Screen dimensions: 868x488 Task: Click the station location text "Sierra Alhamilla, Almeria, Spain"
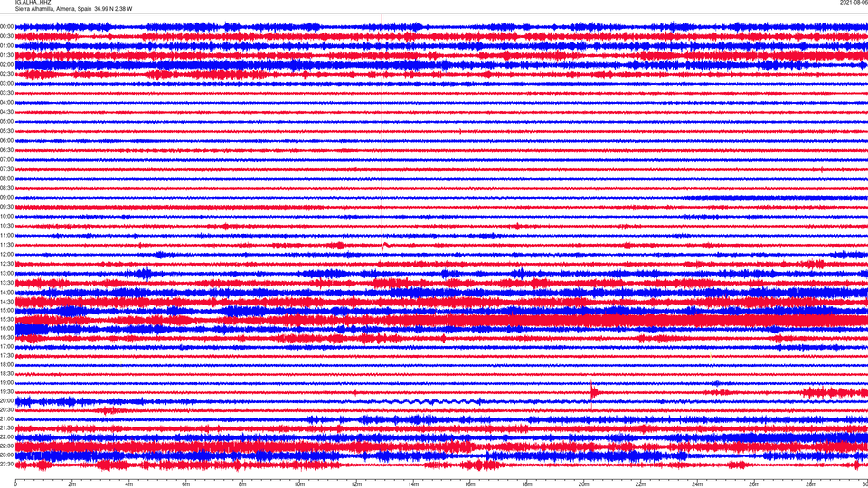click(x=53, y=9)
